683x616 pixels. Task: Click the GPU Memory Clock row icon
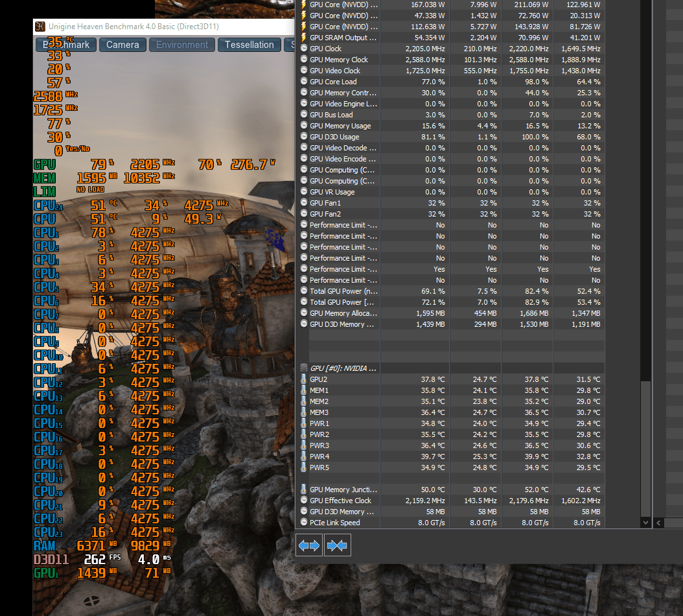click(x=304, y=59)
